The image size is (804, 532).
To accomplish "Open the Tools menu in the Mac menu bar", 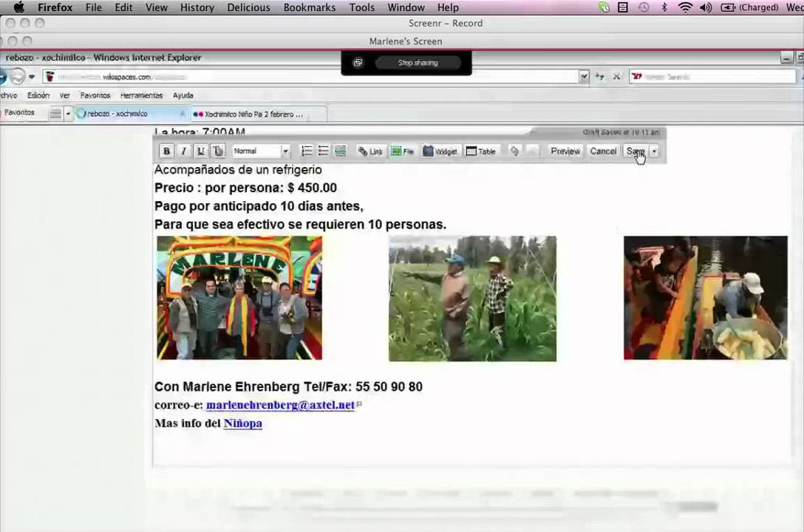I will pyautogui.click(x=362, y=7).
